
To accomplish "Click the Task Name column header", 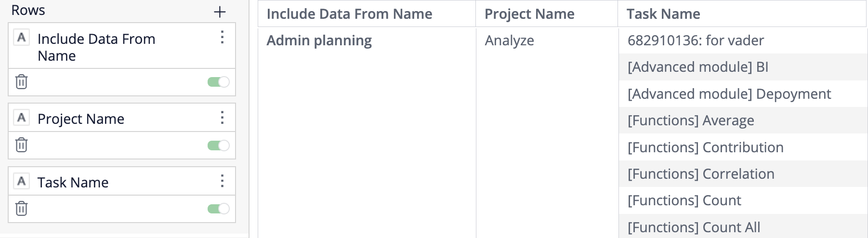I will tap(663, 14).
